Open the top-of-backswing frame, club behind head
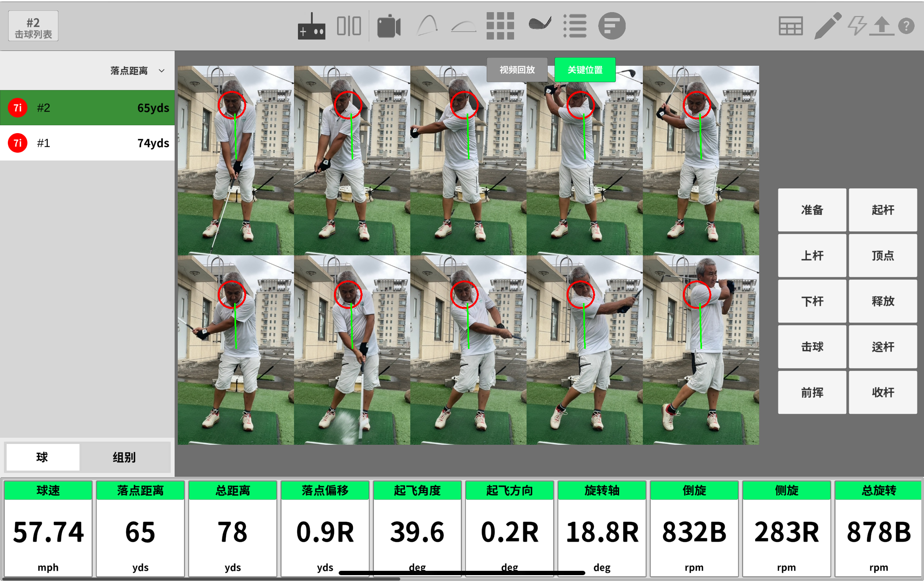Screen dimensions: 924x581 pos(585,161)
